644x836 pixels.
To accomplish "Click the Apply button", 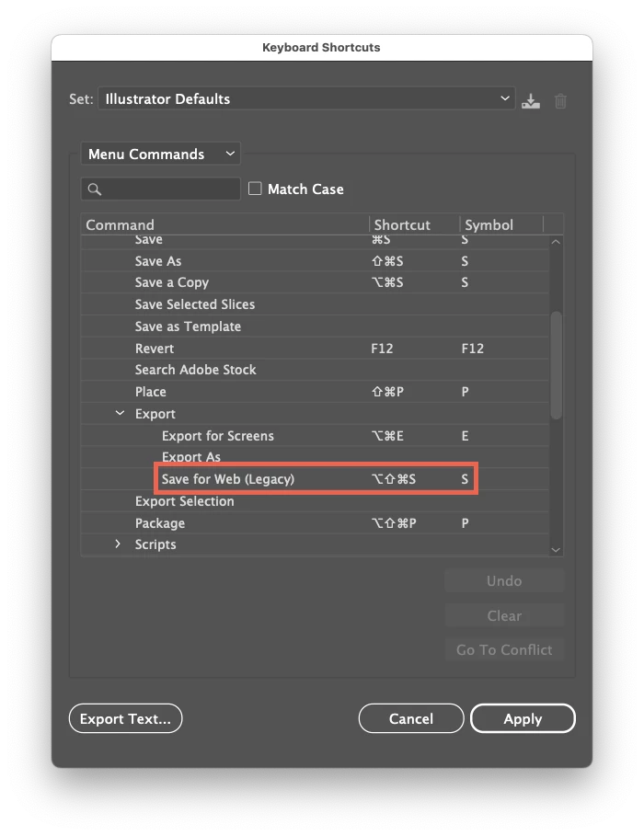I will pyautogui.click(x=523, y=718).
